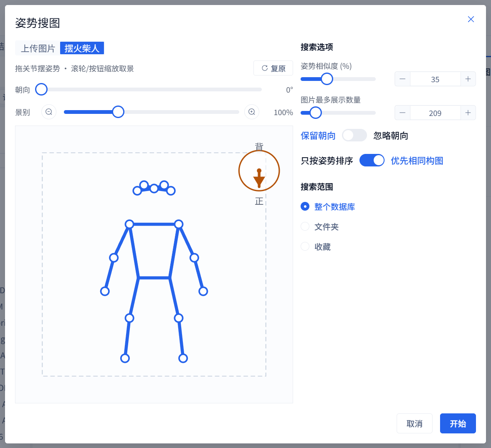Screen dimensions: 491x448
Task: Select the 整个数据库 radio option
Action: pyautogui.click(x=305, y=206)
